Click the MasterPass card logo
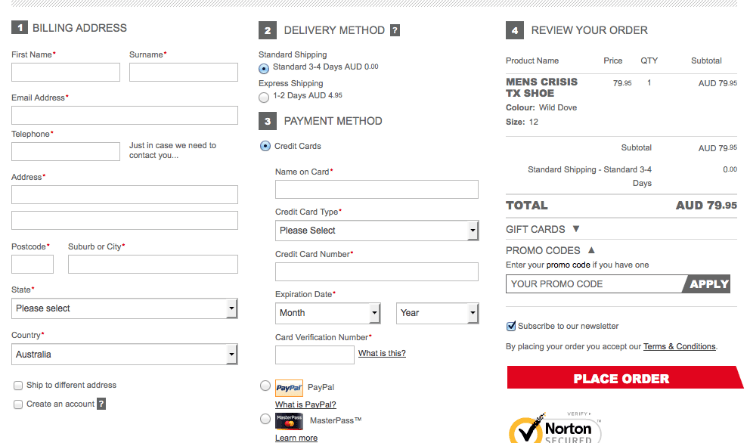 click(x=289, y=420)
